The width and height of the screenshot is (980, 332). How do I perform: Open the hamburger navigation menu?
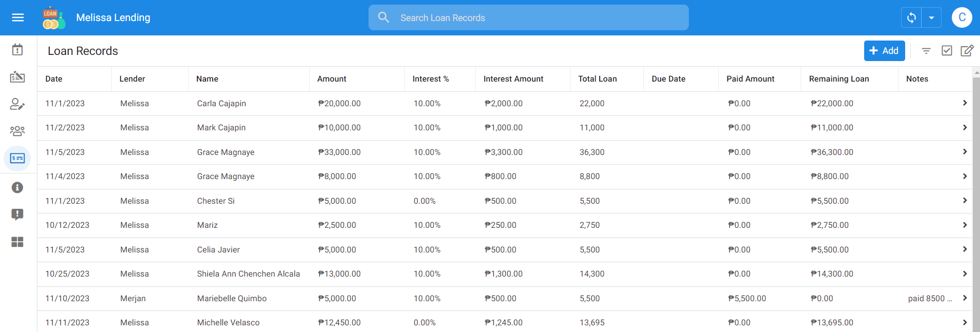[x=18, y=17]
